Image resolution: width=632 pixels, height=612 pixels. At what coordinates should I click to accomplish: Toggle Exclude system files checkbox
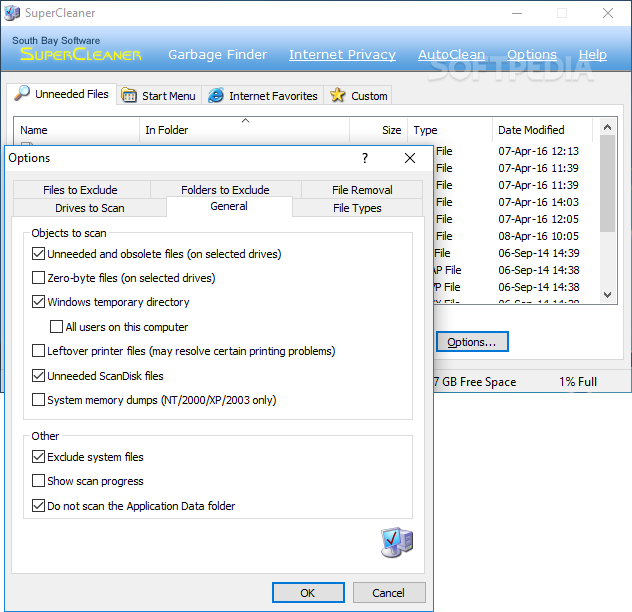tap(38, 457)
